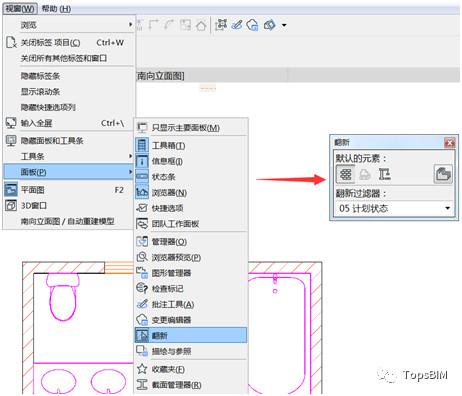Expand the 工具条 submenu
This screenshot has width=462, height=396.
tap(69, 156)
